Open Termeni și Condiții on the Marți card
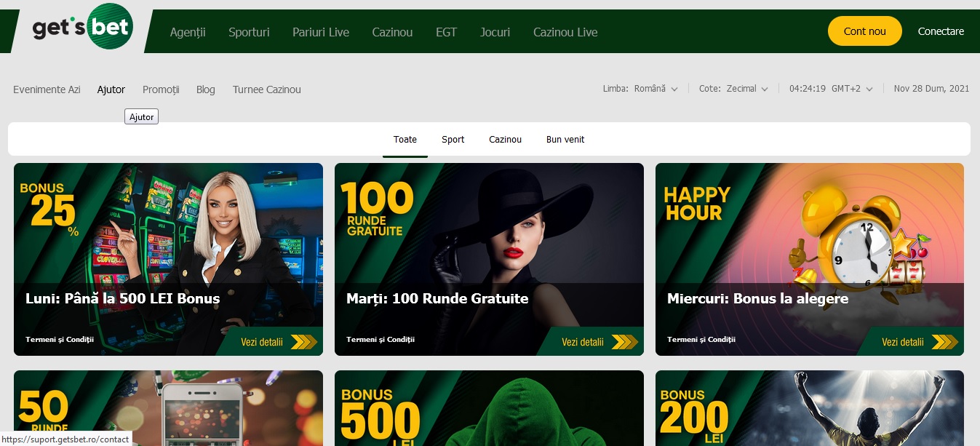 [x=381, y=340]
